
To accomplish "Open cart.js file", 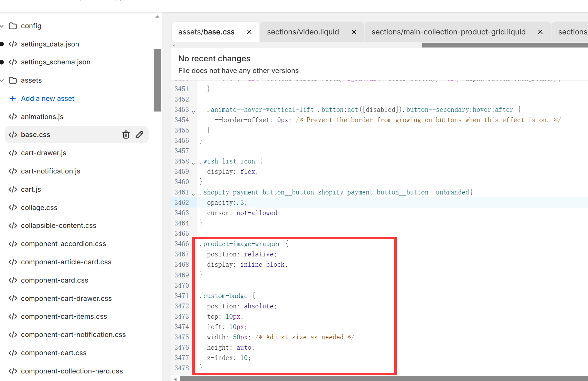I will point(31,189).
